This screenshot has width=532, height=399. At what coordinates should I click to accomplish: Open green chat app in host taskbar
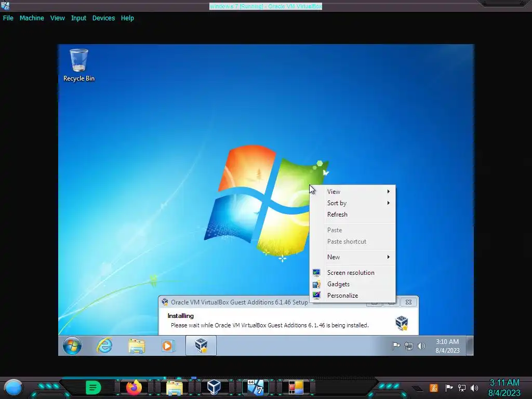pyautogui.click(x=94, y=388)
